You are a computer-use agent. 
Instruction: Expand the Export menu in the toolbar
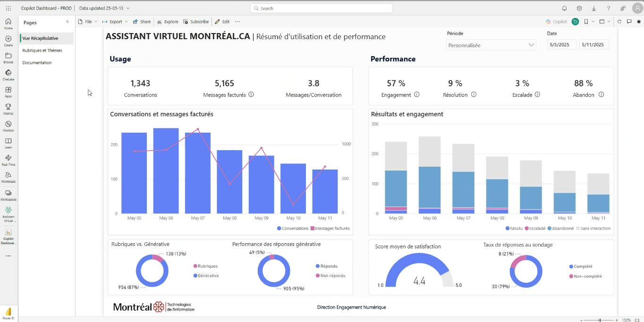(x=115, y=21)
